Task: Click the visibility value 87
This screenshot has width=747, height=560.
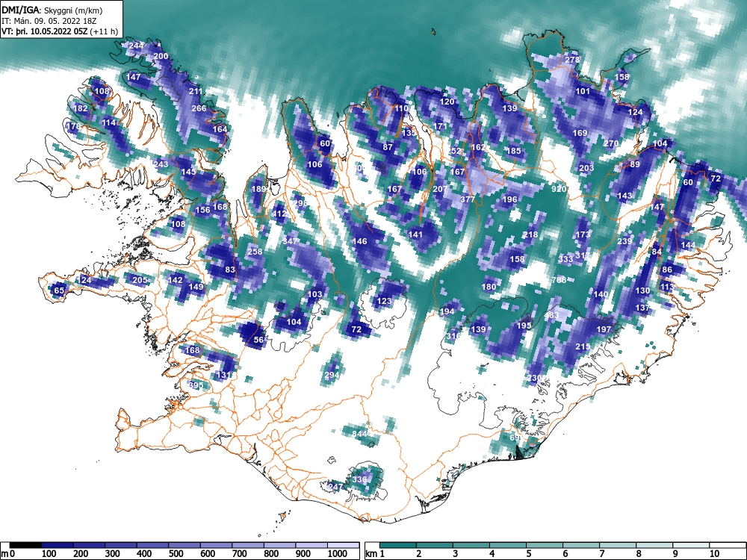Action: tap(388, 147)
